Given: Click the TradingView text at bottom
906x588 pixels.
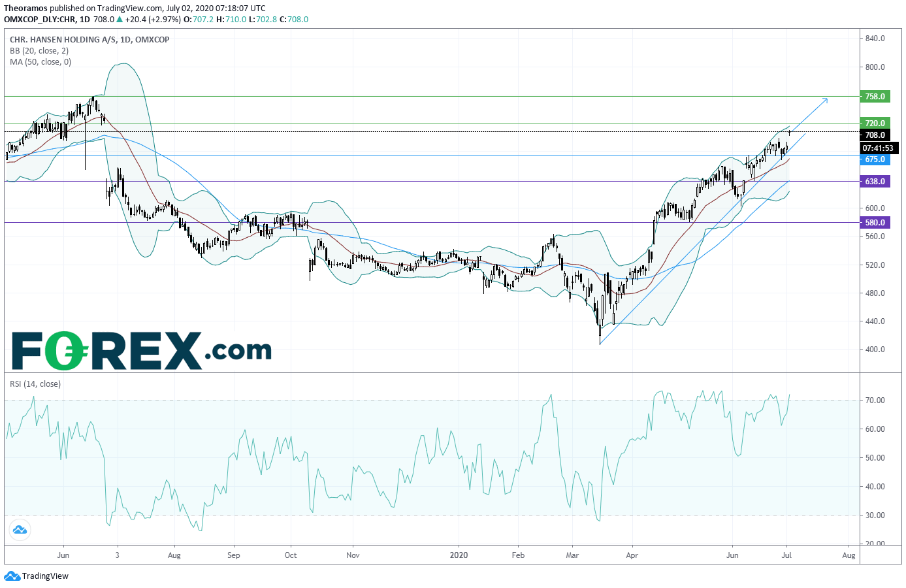Looking at the screenshot, I should [45, 576].
